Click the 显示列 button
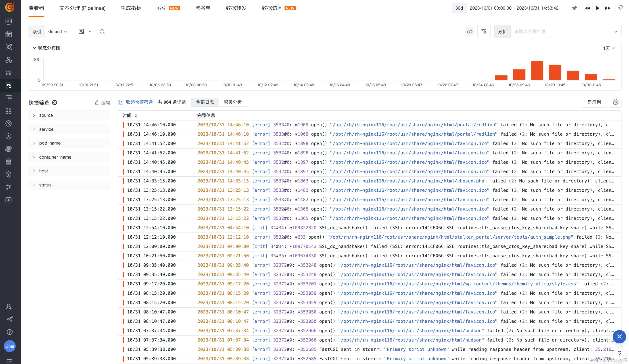The width and height of the screenshot is (629, 364). pyautogui.click(x=594, y=102)
